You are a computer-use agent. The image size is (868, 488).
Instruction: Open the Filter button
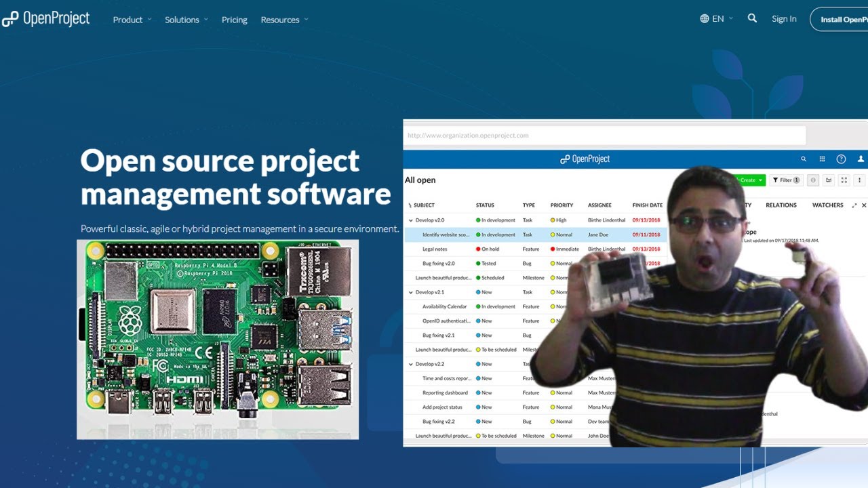coord(786,180)
